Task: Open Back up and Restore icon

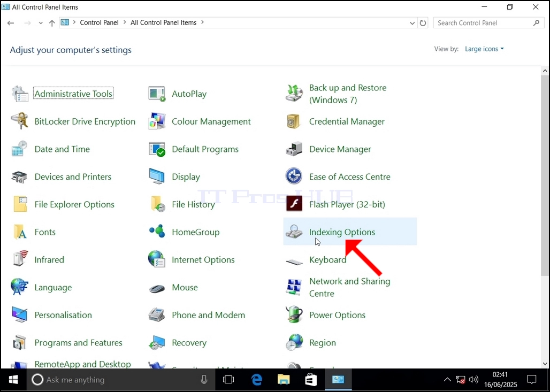Action: pos(294,94)
